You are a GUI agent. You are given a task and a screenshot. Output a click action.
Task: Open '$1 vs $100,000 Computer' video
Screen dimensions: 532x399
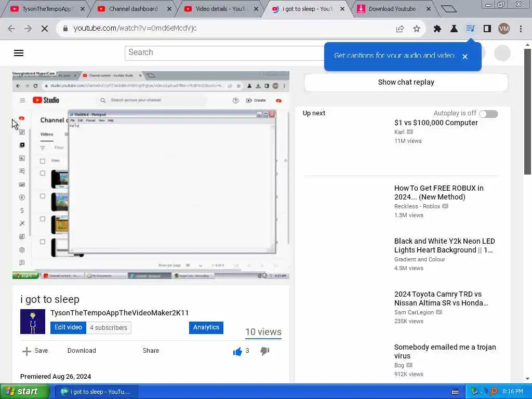coord(436,123)
